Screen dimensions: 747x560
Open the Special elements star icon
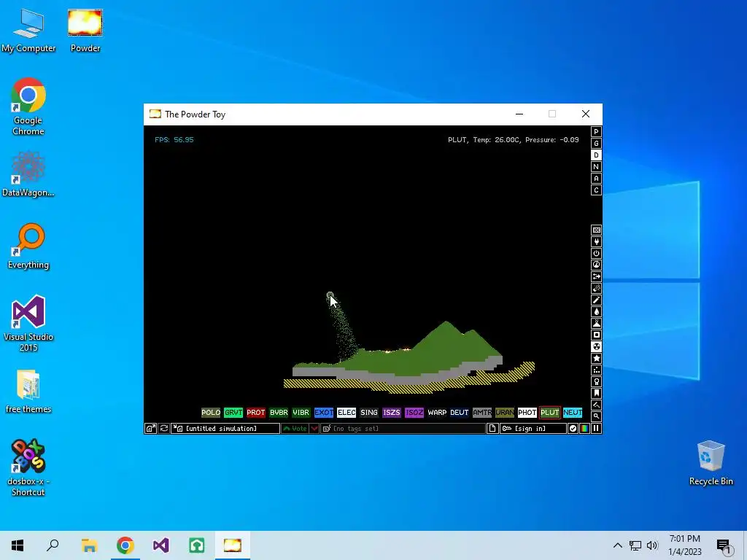596,358
